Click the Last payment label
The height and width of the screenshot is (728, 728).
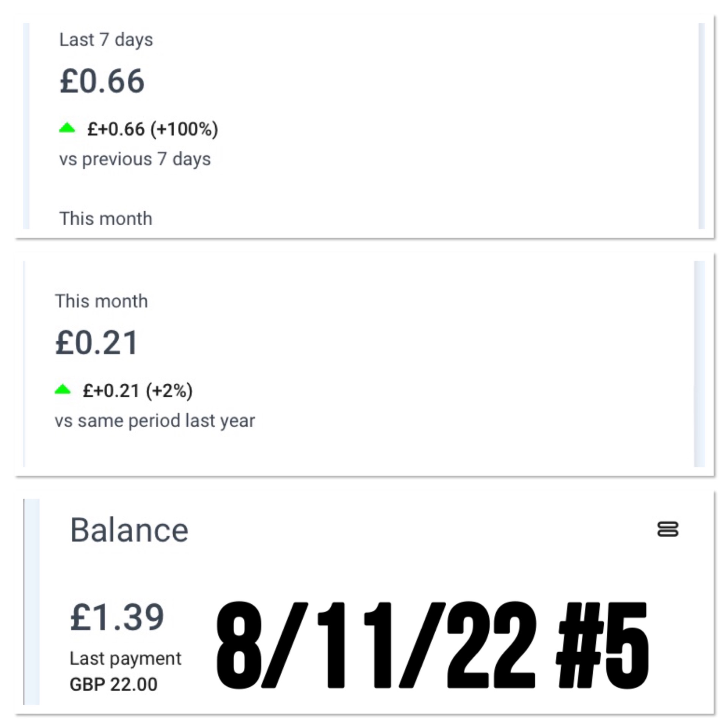[126, 659]
